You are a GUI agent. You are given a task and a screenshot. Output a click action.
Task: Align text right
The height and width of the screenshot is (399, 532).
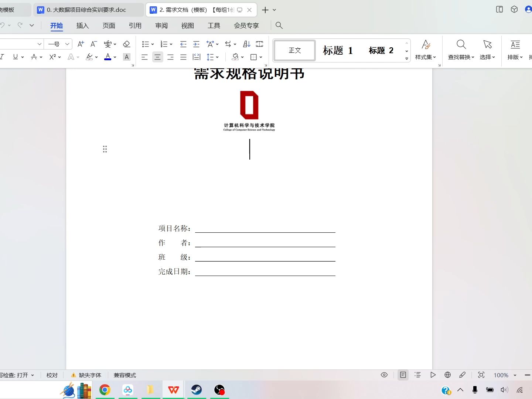[x=170, y=57]
